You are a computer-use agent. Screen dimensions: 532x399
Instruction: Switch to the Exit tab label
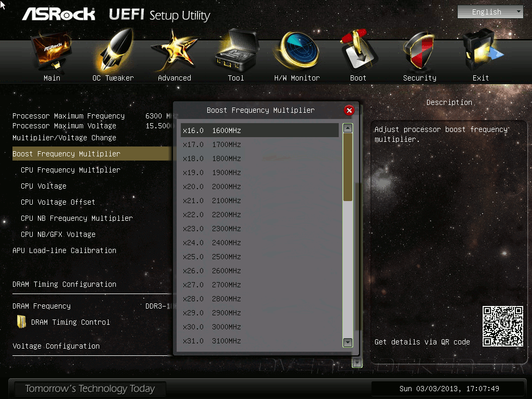click(x=481, y=78)
